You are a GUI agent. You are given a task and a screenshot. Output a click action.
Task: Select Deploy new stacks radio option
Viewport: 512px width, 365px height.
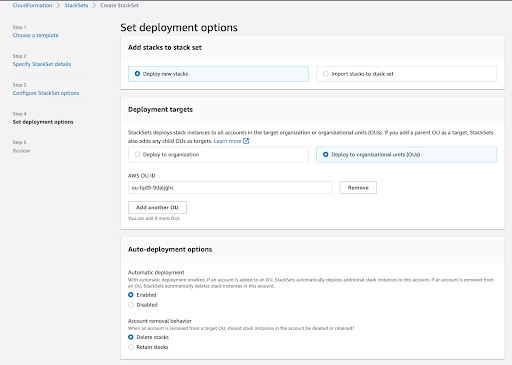[x=218, y=74]
